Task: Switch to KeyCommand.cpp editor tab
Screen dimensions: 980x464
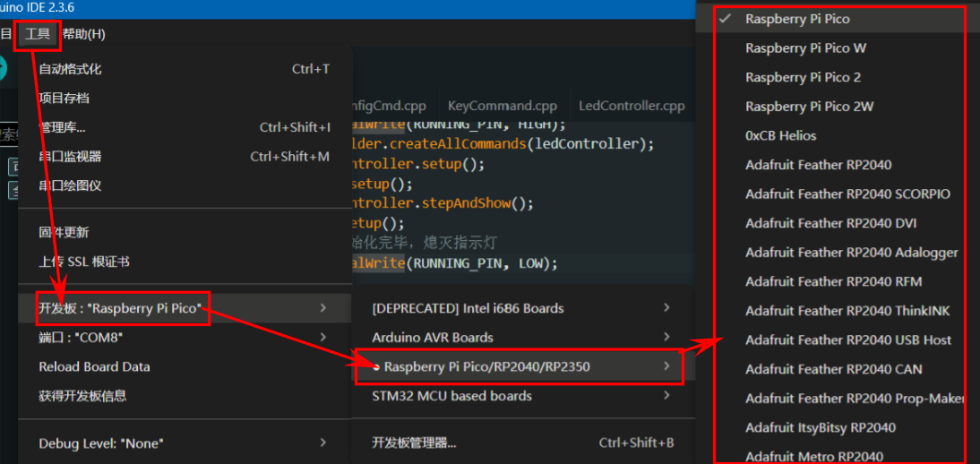Action: tap(503, 106)
